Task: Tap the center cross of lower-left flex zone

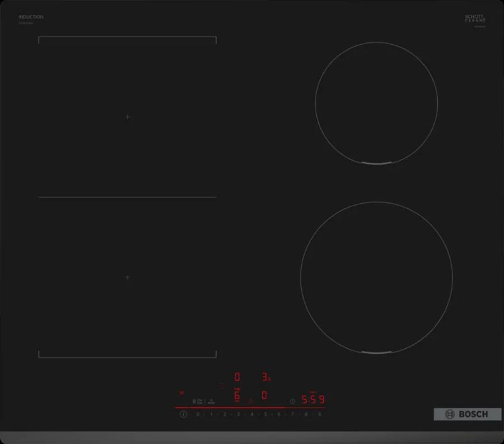Action: point(128,277)
